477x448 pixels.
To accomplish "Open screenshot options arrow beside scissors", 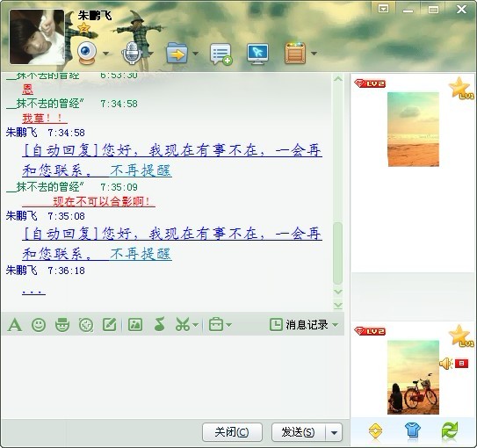I will 196,325.
